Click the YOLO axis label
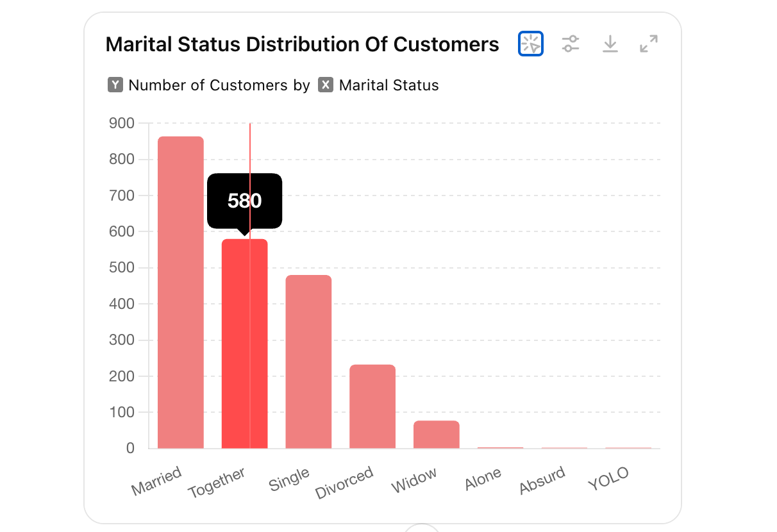 608,478
